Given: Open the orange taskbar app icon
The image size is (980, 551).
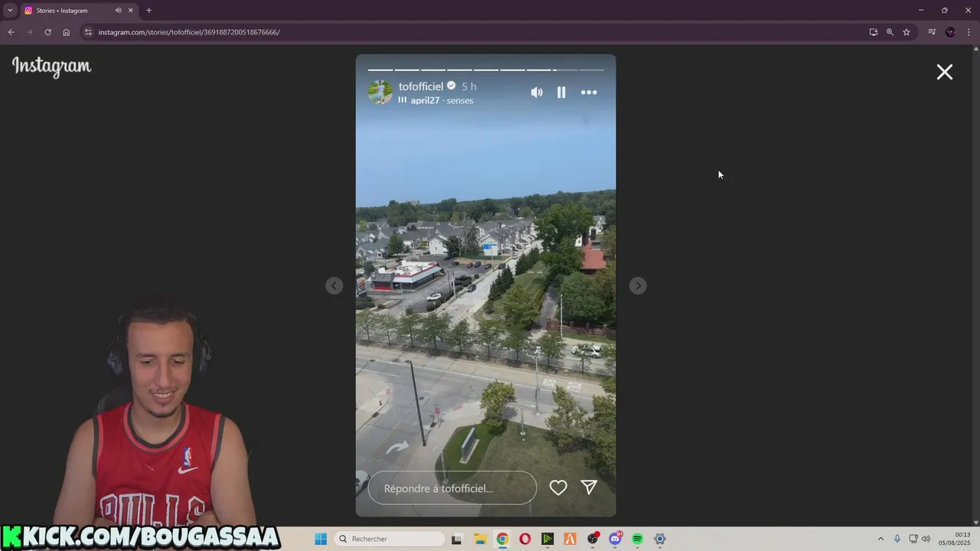Looking at the screenshot, I should click(570, 539).
